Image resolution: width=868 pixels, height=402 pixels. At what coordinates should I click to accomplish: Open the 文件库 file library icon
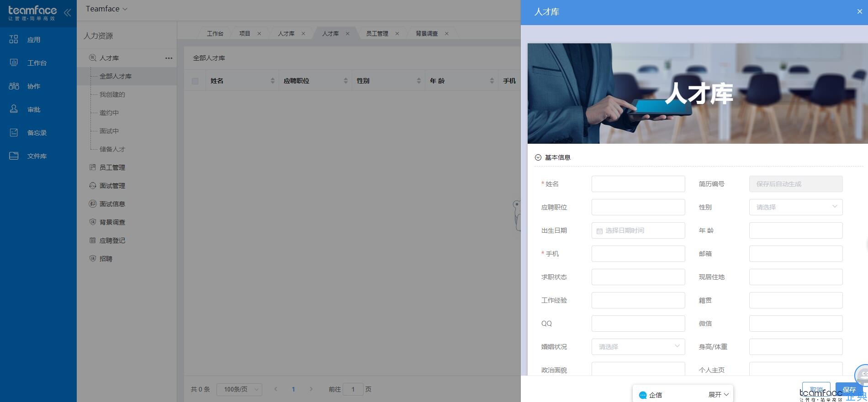(x=14, y=156)
